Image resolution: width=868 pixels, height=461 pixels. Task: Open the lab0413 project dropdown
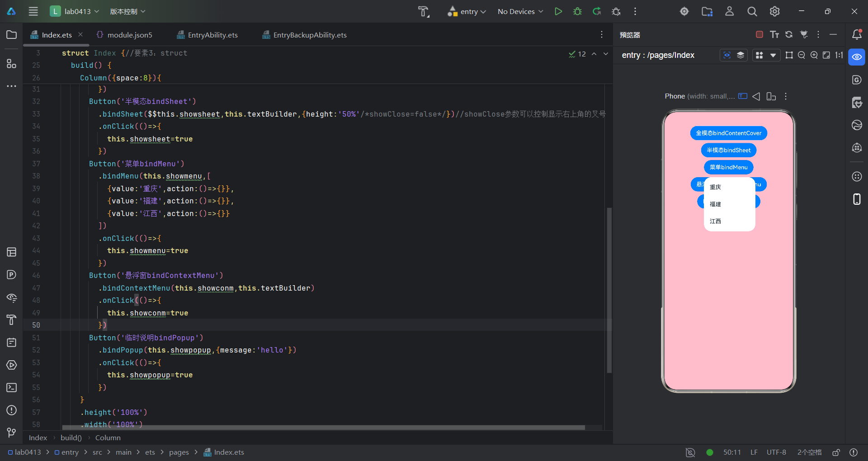pos(75,11)
